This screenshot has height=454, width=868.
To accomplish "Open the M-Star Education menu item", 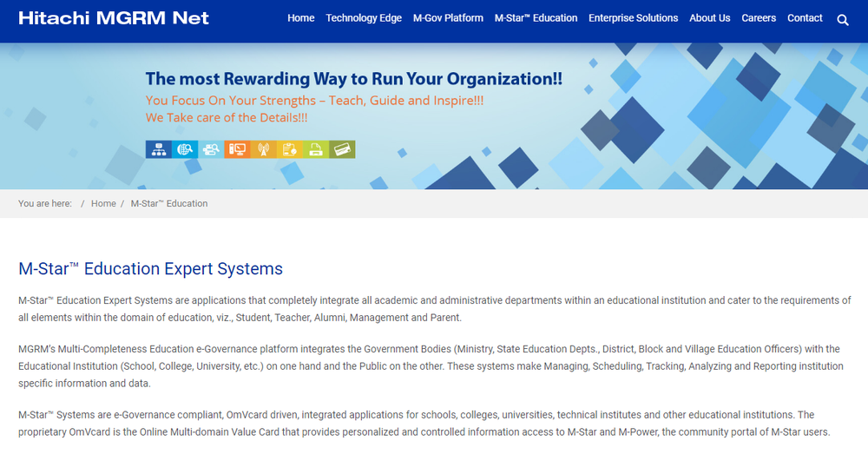I will coord(536,18).
